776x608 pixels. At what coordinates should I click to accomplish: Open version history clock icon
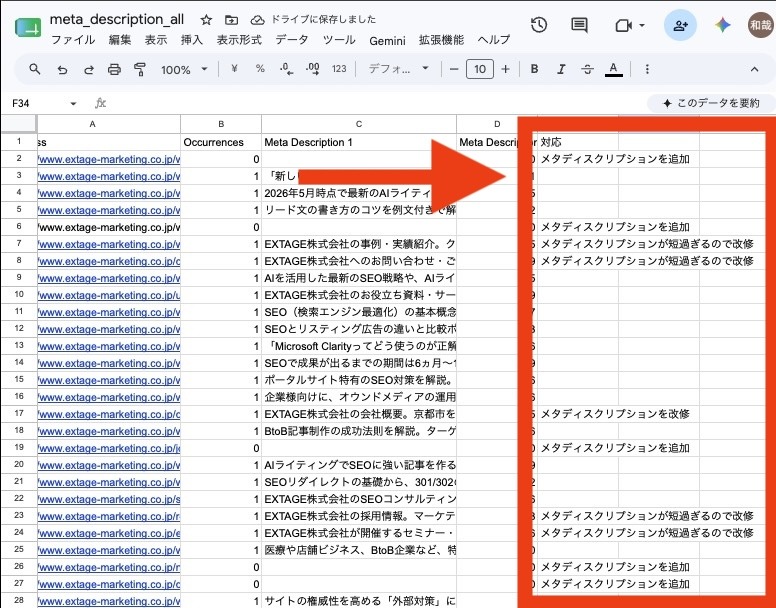point(539,25)
